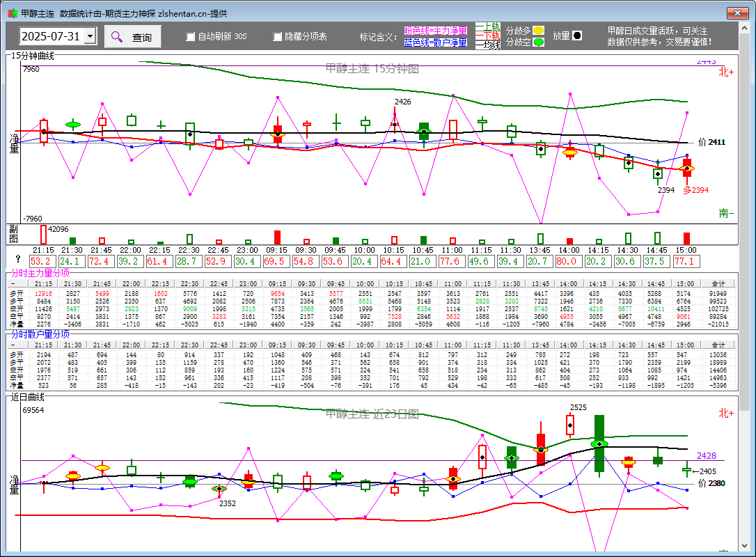Click the pink 粉色线=主力净量 legend swatch
The width and height of the screenshot is (756, 557).
click(x=435, y=31)
